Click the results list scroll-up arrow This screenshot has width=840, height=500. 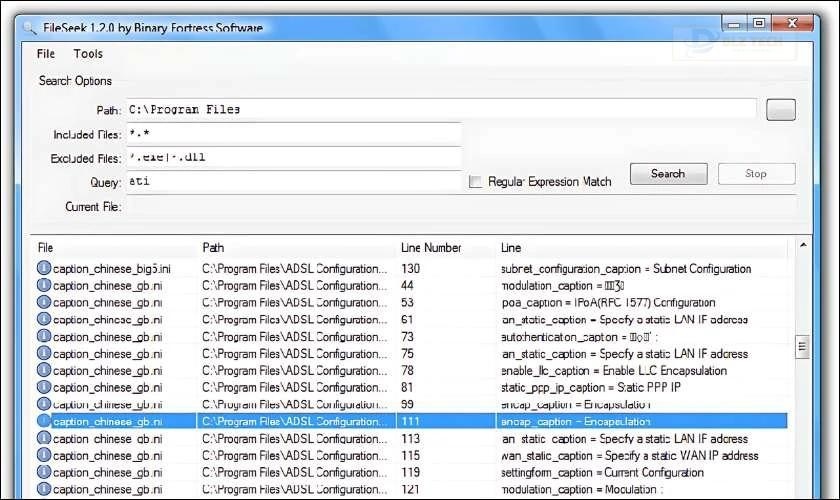click(802, 245)
